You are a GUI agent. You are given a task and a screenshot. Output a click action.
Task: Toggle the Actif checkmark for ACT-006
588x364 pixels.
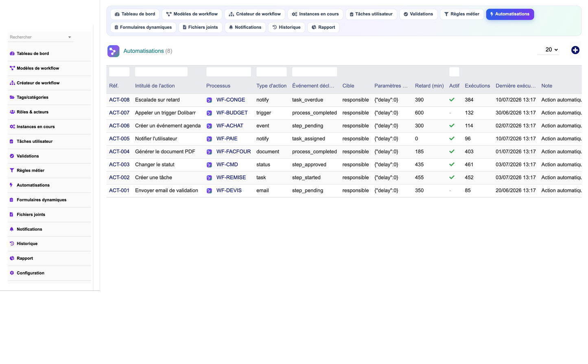pos(452,126)
